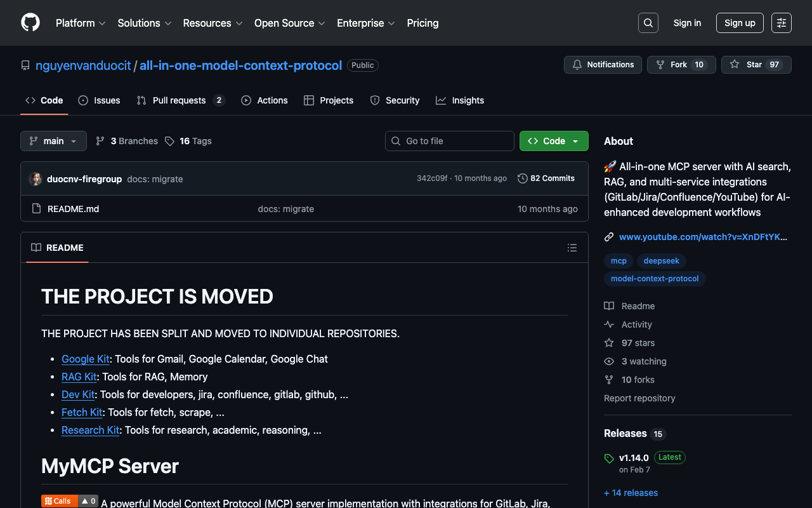The image size is (812, 508).
Task: Expand the main branch dropdown
Action: 53,141
